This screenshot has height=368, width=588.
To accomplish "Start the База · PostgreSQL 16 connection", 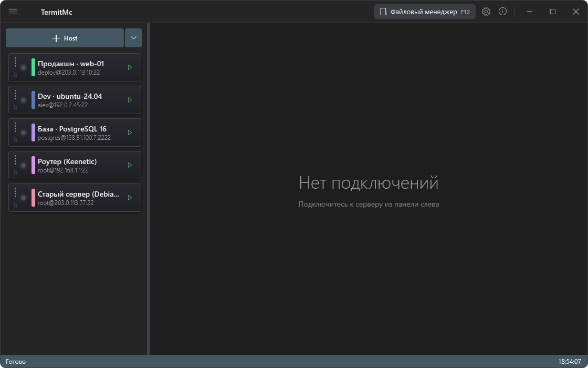I will click(x=130, y=132).
